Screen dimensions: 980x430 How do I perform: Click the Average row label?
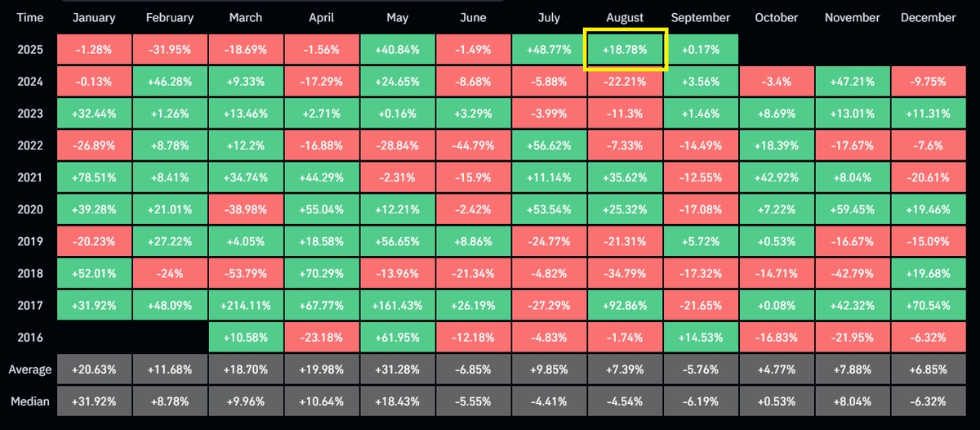click(29, 370)
